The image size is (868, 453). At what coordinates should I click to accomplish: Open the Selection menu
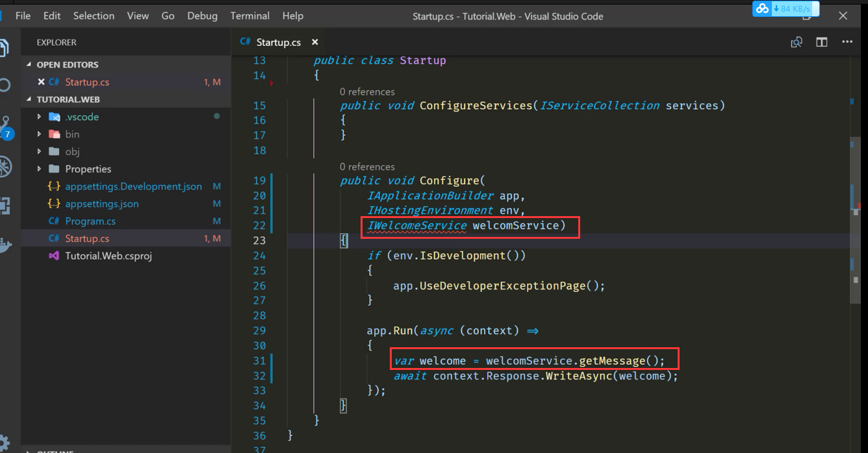click(x=94, y=16)
